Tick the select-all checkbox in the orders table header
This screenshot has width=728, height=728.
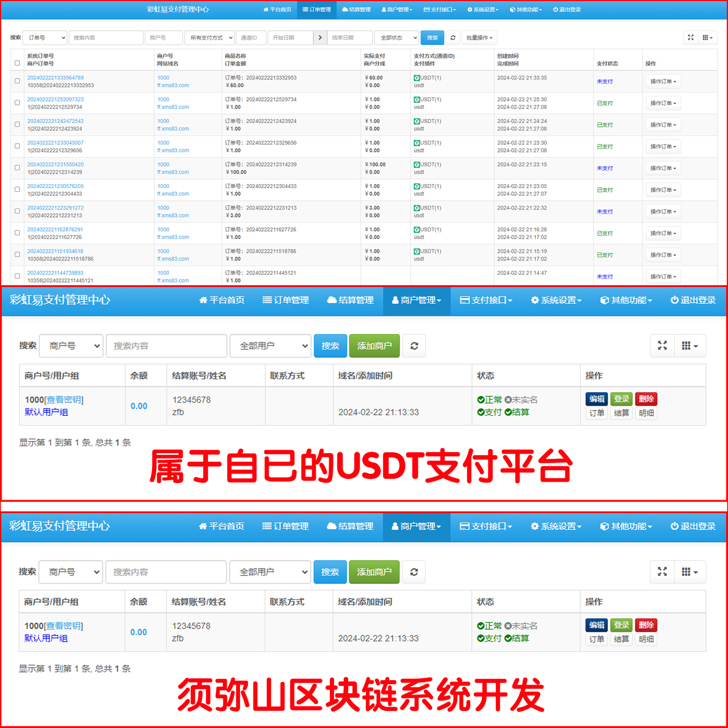pyautogui.click(x=17, y=63)
